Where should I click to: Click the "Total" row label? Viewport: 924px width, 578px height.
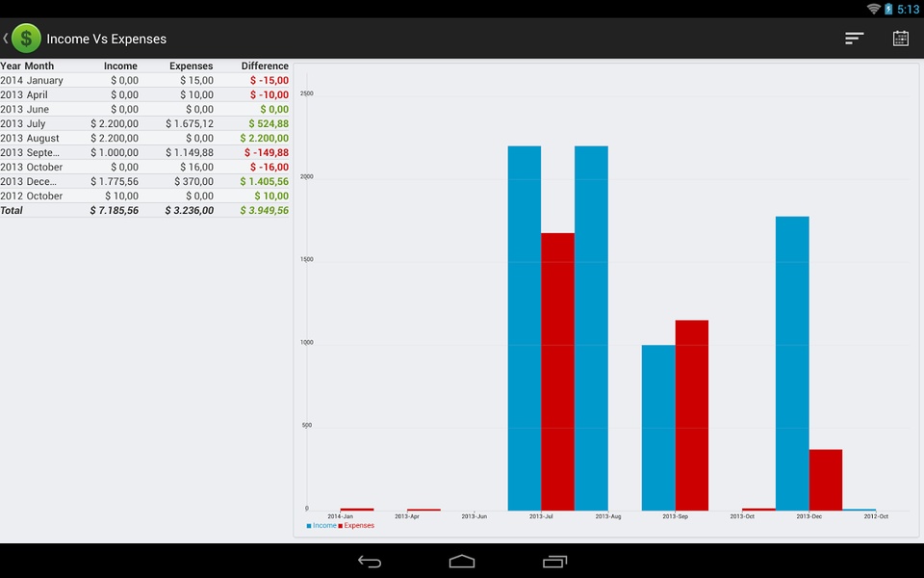(12, 211)
